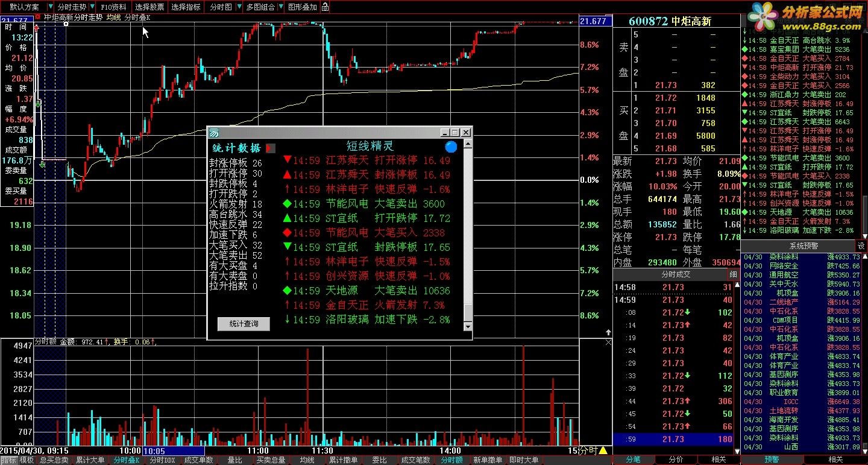Viewport: 868px width, 465px height.
Task: Switch to 总买总卖 indicator tab
Action: pyautogui.click(x=55, y=460)
